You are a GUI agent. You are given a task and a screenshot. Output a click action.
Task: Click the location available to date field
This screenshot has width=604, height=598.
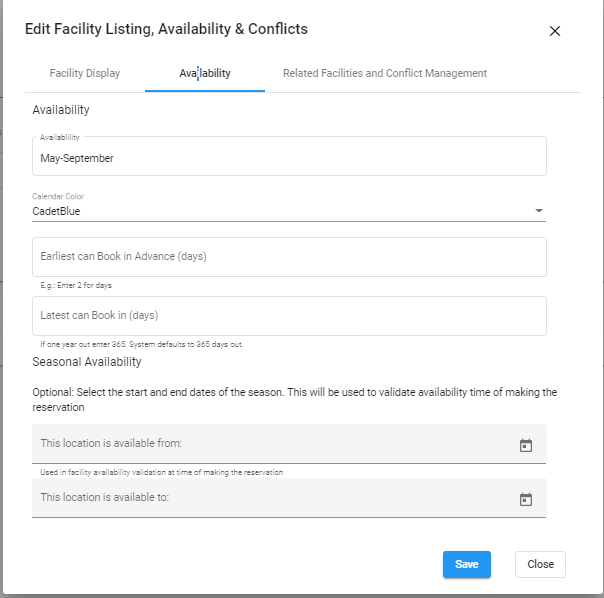[289, 497]
